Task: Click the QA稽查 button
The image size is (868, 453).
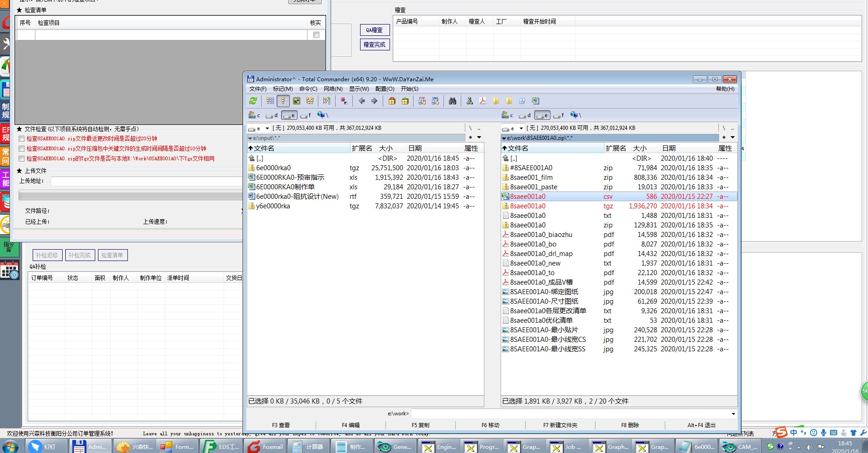Action: (x=375, y=30)
